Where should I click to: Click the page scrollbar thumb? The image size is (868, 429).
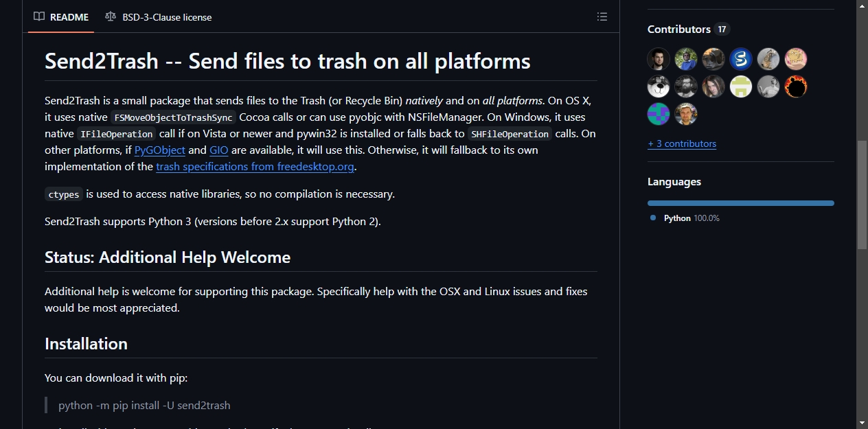click(x=863, y=195)
